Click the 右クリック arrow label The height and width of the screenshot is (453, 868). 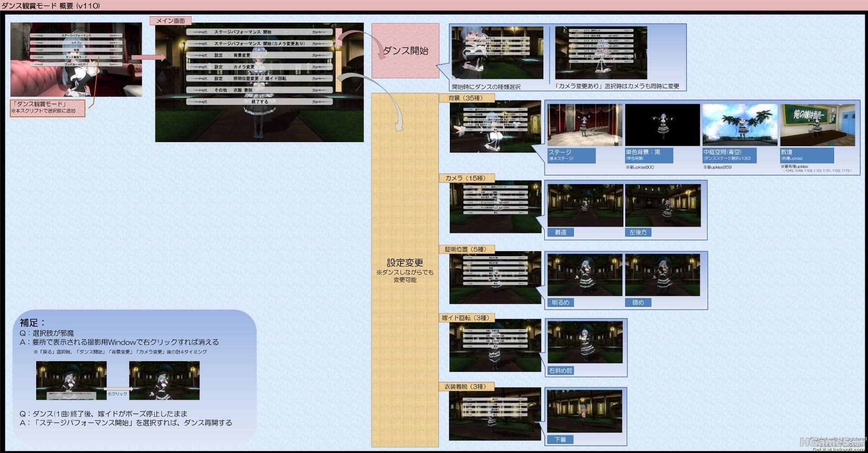tap(117, 394)
